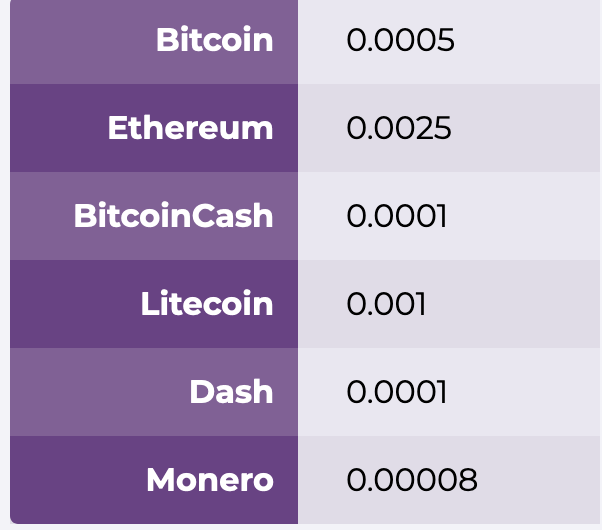Click the Bitcoin row label
602x530 pixels.
pos(214,40)
